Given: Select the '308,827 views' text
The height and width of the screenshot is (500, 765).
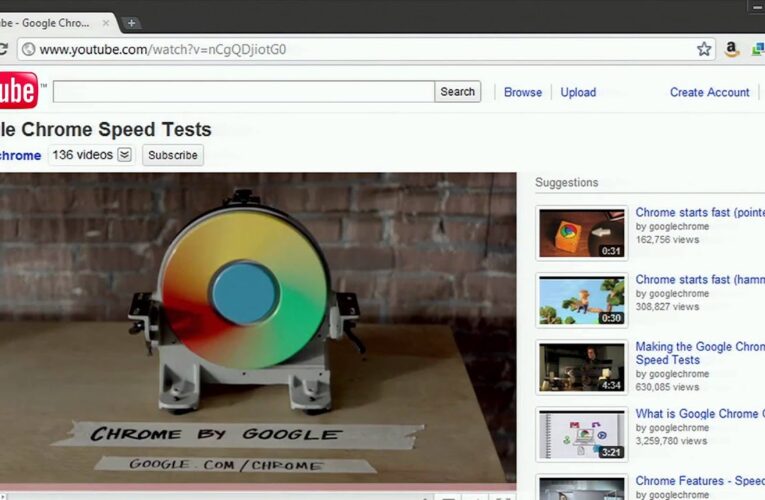Looking at the screenshot, I should pyautogui.click(x=667, y=306).
